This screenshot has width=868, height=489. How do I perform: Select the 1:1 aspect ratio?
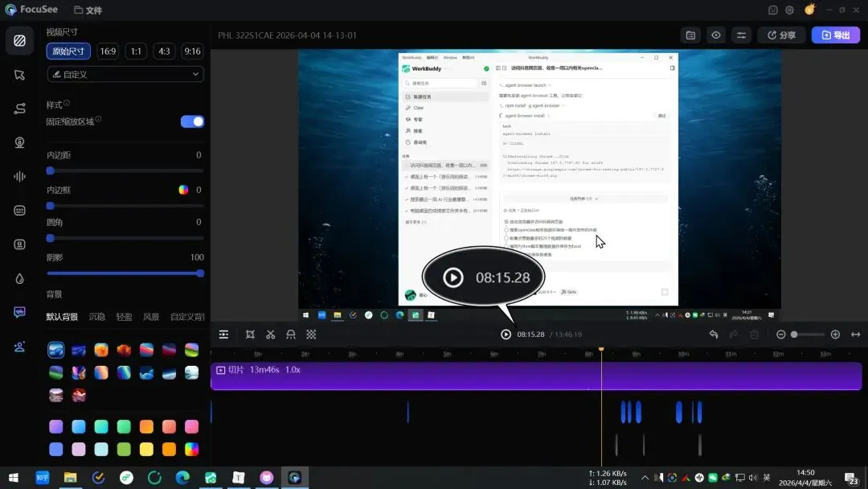click(x=136, y=51)
